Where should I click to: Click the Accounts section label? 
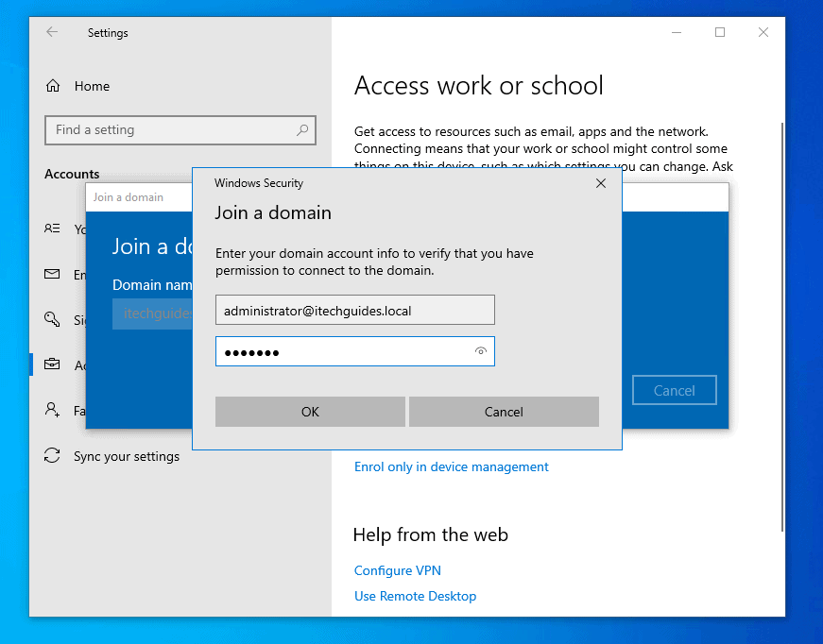point(72,174)
